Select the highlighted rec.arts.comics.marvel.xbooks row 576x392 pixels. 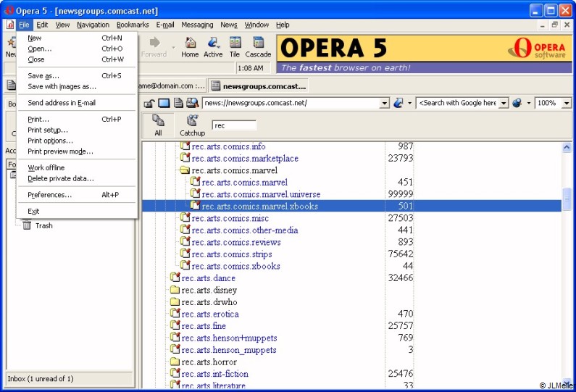tap(351, 206)
